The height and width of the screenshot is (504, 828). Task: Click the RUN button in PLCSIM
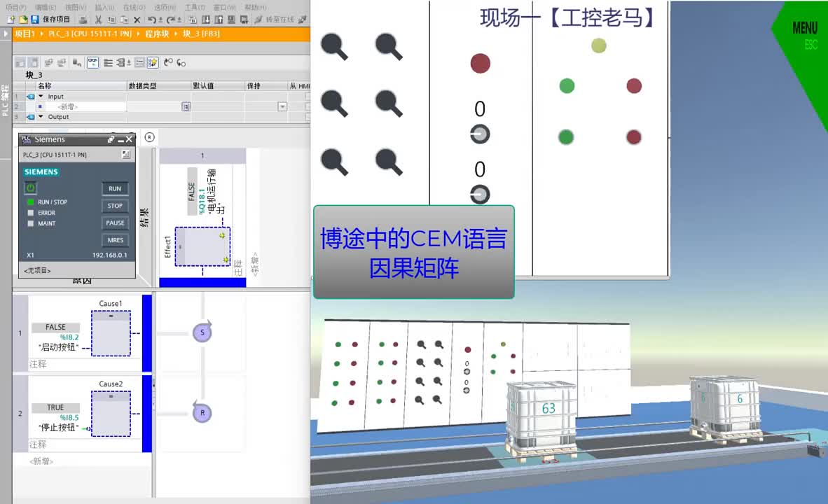(x=115, y=188)
